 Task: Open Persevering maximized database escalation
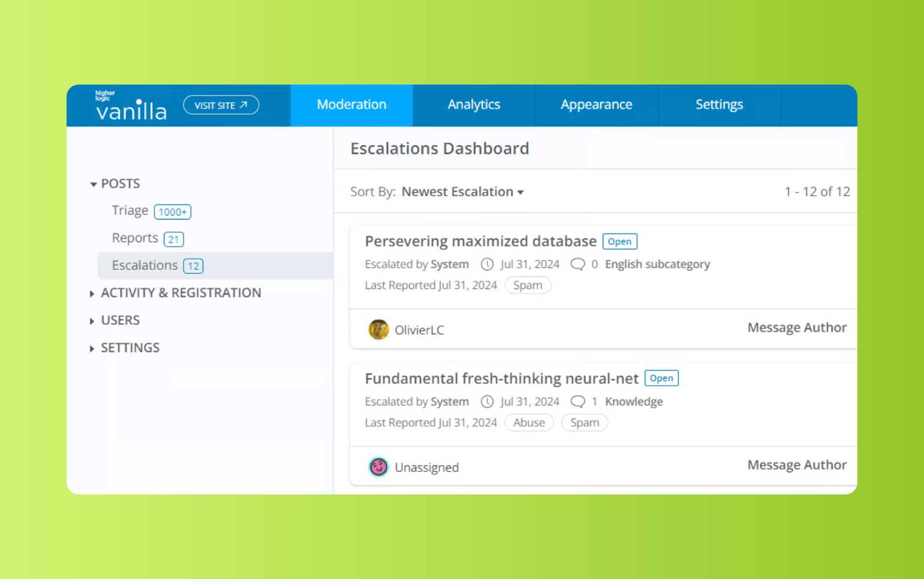click(x=481, y=241)
